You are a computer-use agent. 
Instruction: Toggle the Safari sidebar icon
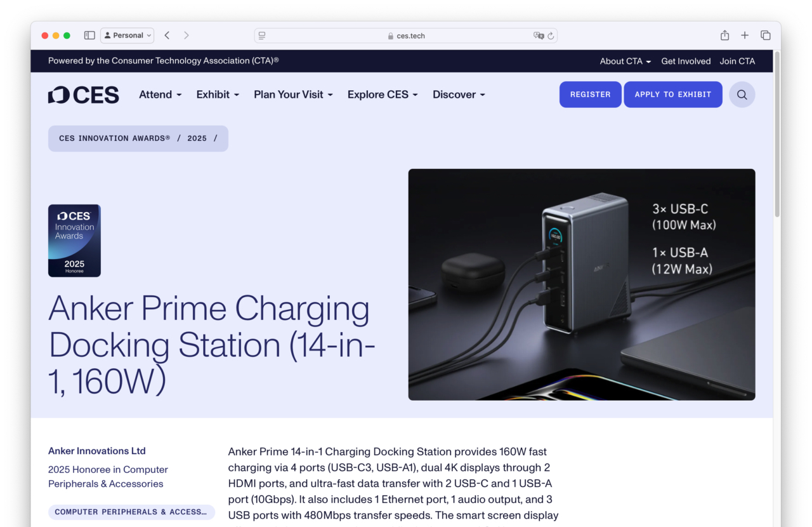click(x=89, y=36)
